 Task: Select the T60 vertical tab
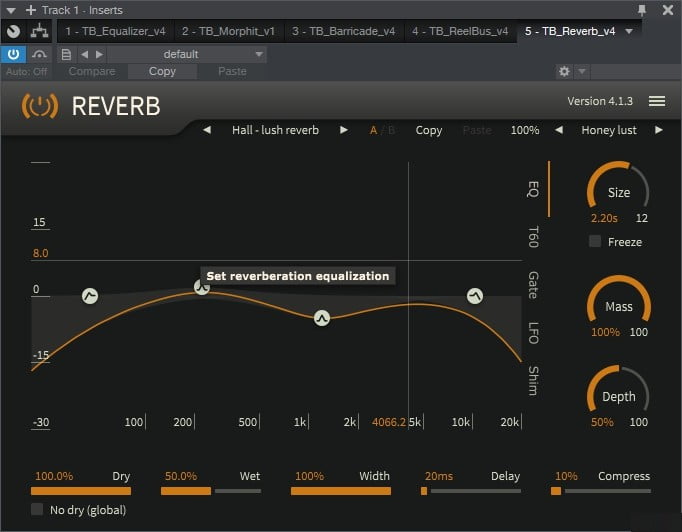534,237
